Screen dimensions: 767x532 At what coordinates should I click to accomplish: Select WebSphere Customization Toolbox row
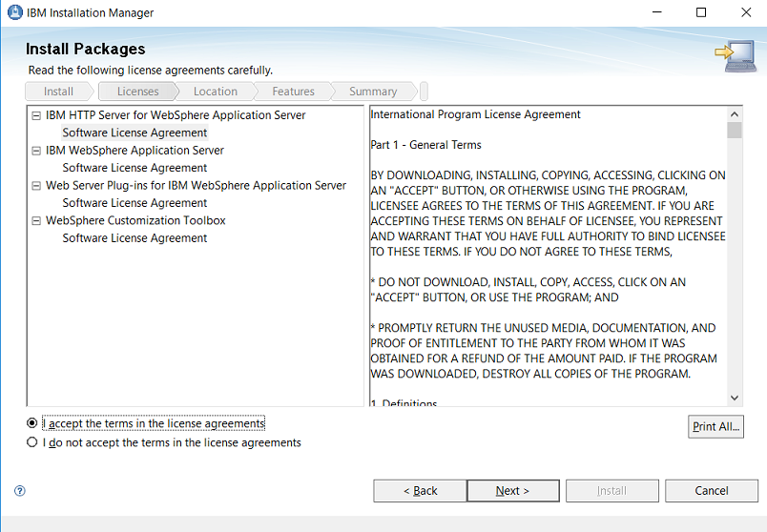pyautogui.click(x=135, y=221)
